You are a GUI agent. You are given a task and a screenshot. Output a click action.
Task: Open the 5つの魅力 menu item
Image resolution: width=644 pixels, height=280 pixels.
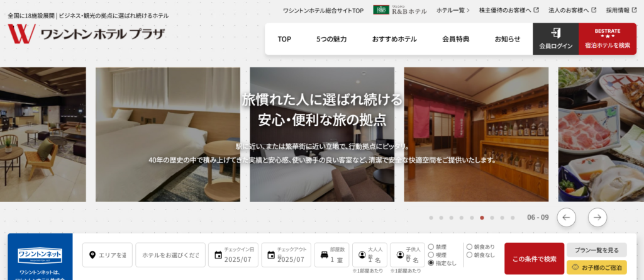(331, 39)
